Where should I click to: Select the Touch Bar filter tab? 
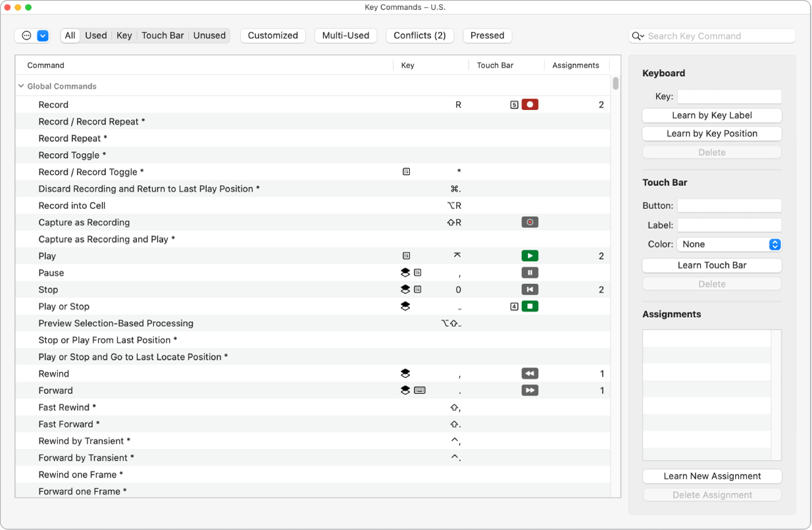(163, 36)
